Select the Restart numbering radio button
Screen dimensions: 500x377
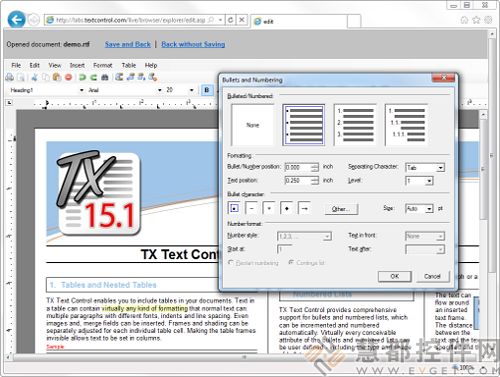230,263
